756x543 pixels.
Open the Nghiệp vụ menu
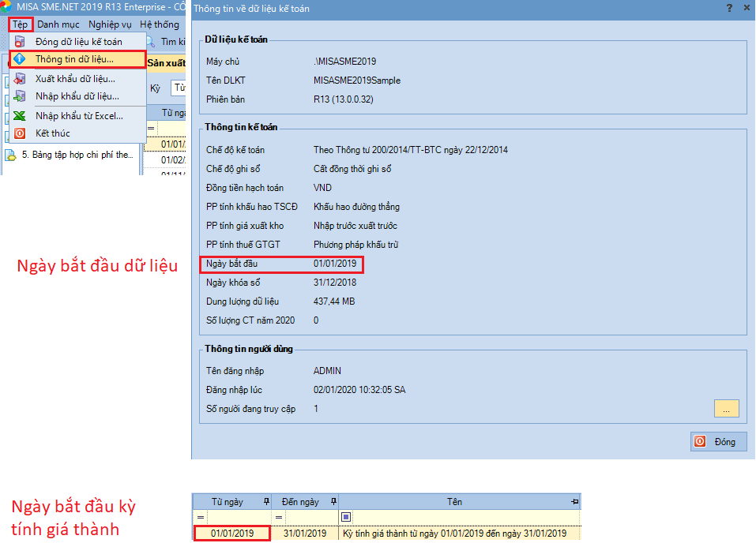[x=110, y=24]
